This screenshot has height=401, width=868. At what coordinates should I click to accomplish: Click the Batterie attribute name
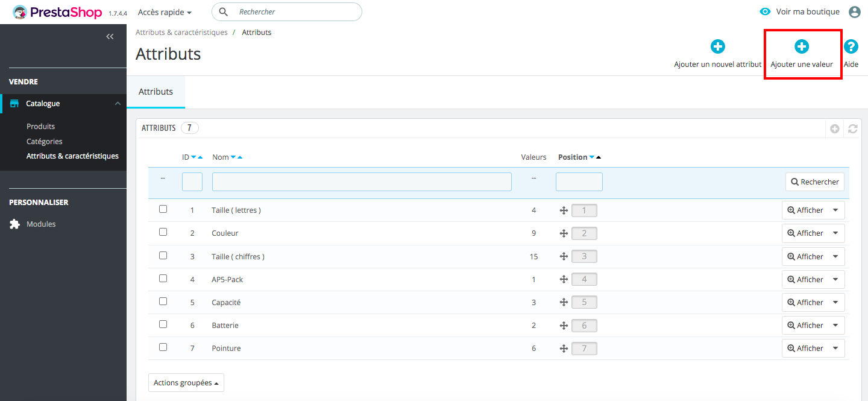click(x=225, y=326)
